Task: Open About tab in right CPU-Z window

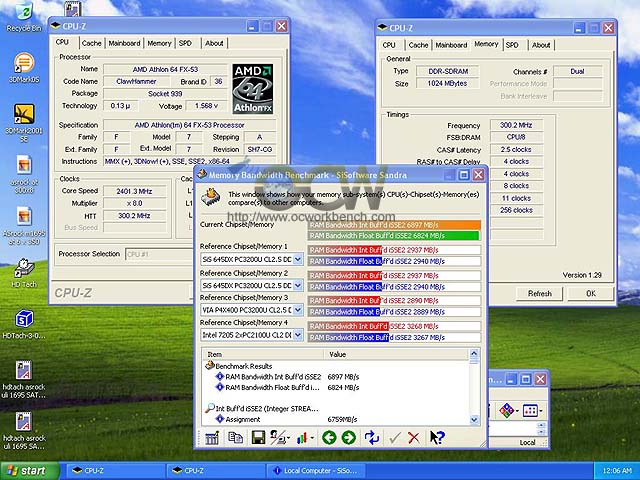Action: pyautogui.click(x=541, y=45)
